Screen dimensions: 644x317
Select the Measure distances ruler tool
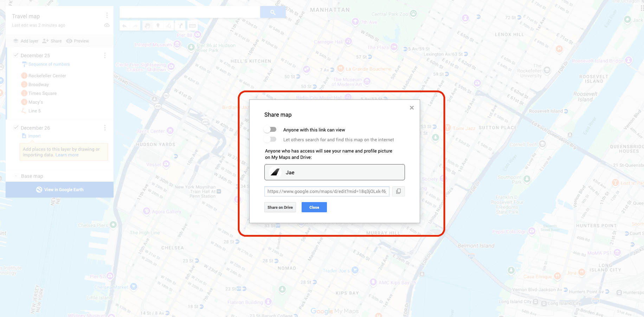pyautogui.click(x=192, y=26)
